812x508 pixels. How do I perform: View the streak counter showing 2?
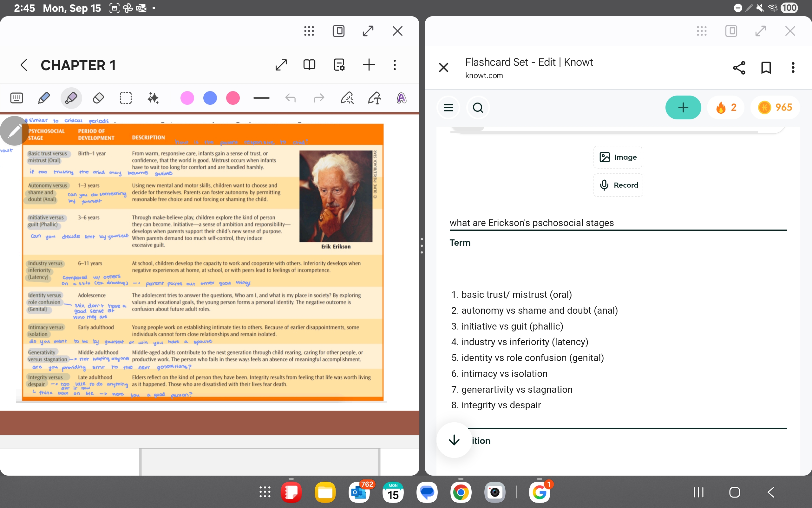click(725, 108)
